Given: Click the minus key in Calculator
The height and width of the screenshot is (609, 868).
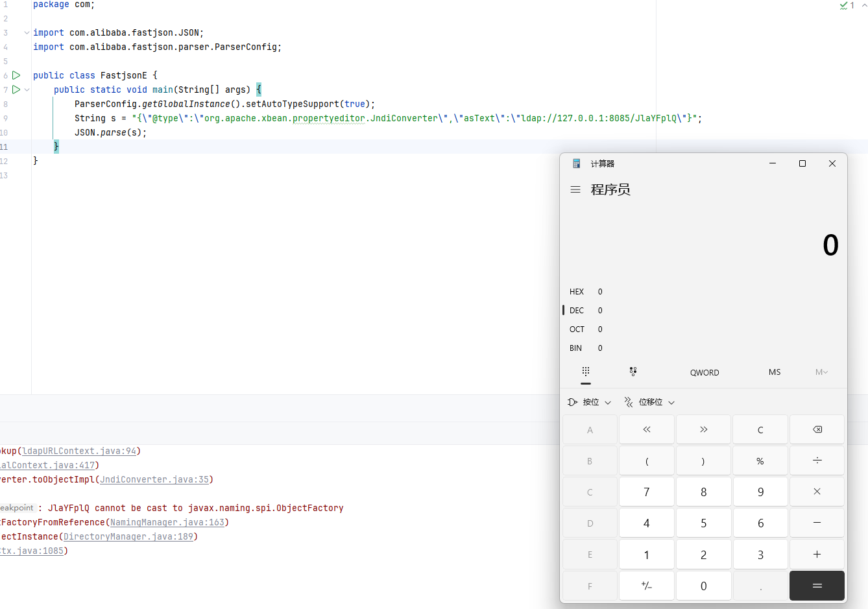Looking at the screenshot, I should click(817, 523).
